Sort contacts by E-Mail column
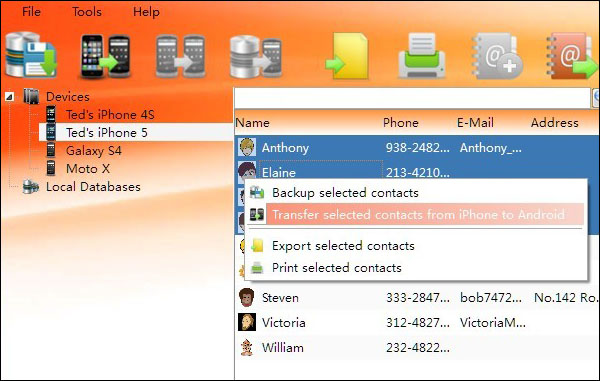 [x=475, y=123]
